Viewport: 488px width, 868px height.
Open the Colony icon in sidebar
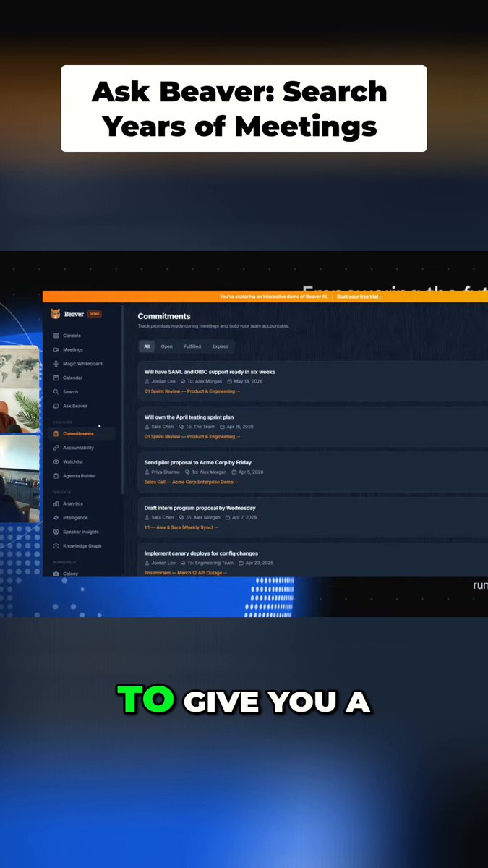pyautogui.click(x=56, y=574)
